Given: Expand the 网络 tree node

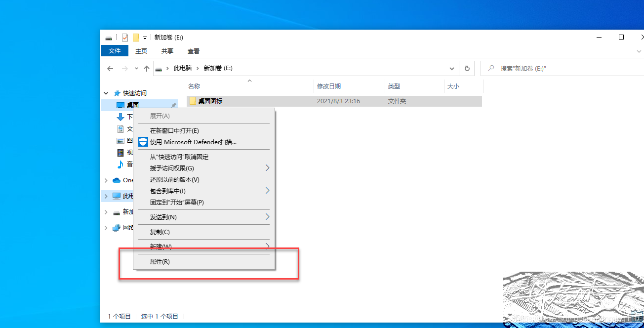Looking at the screenshot, I should pos(106,228).
